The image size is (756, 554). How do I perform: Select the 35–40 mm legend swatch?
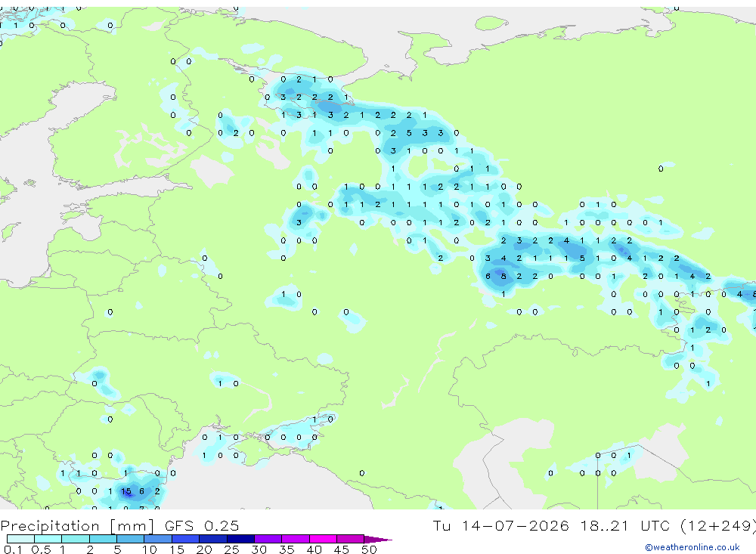tap(295, 539)
